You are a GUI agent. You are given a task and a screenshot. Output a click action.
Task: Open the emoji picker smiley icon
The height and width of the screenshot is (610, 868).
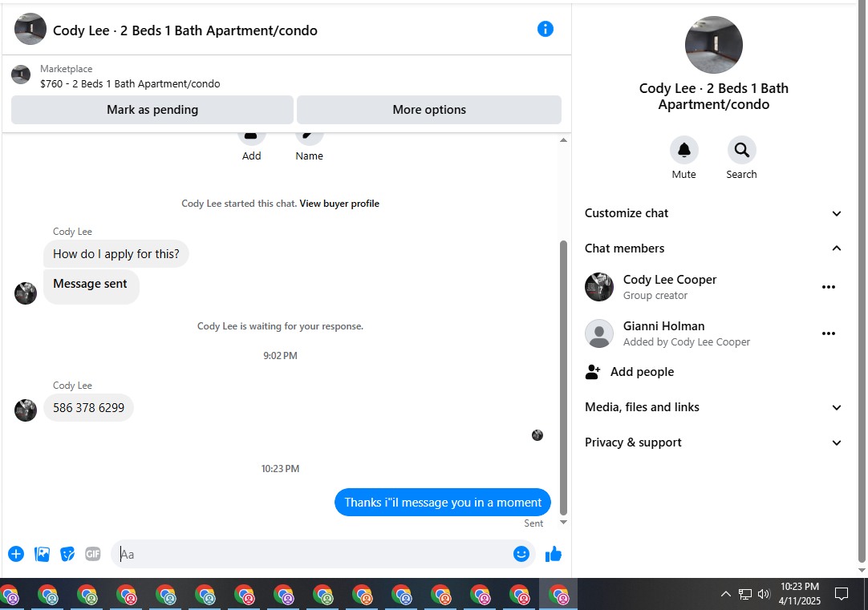[521, 554]
